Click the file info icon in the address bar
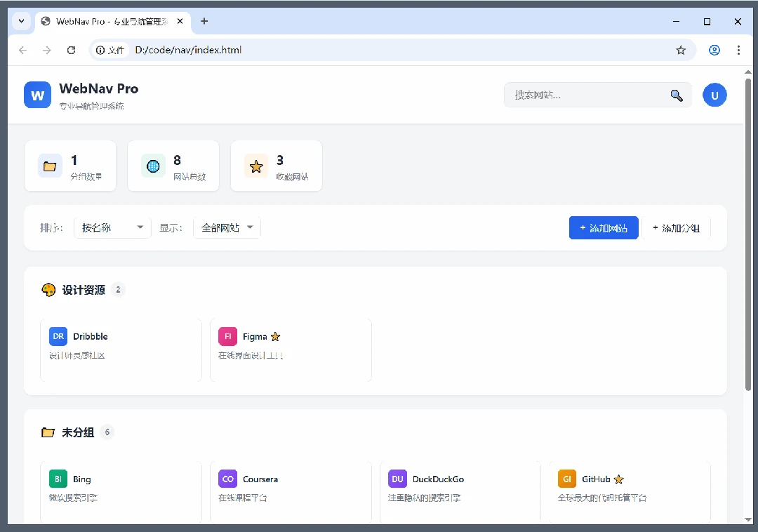758x532 pixels. [x=109, y=50]
